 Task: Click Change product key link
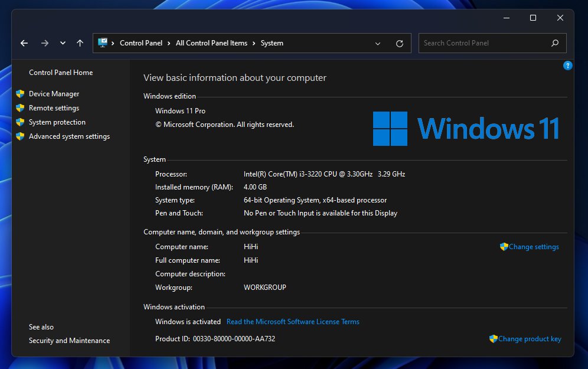529,339
